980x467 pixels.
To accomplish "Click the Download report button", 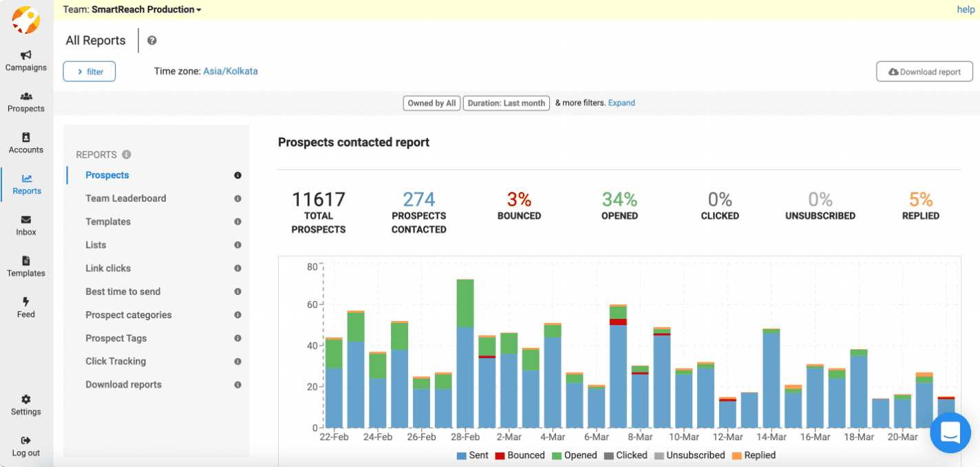I will click(924, 71).
